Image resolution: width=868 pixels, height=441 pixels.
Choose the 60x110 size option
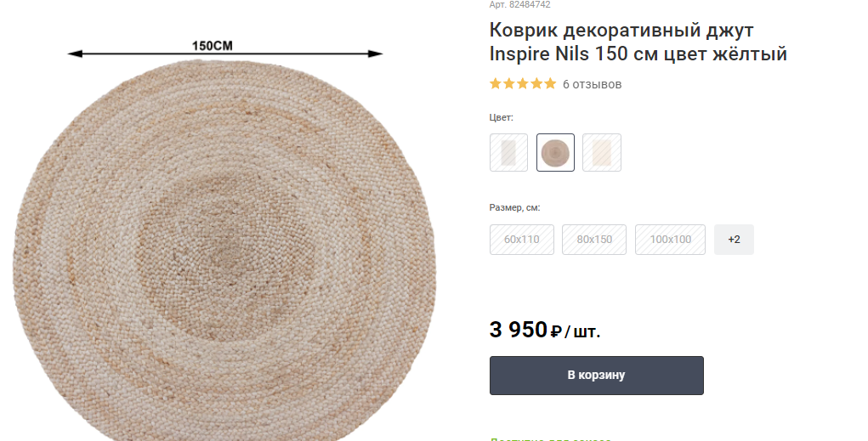click(521, 240)
